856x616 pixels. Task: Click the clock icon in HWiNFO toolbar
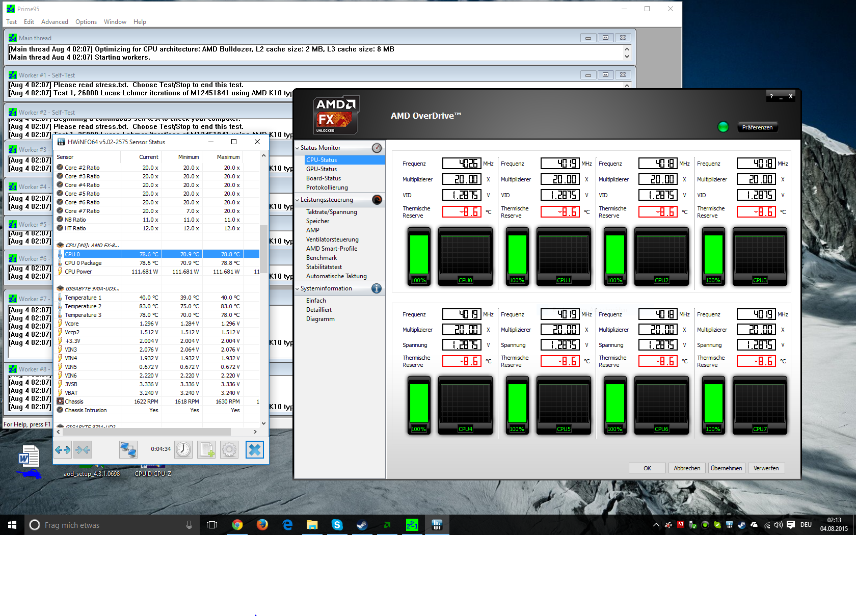pos(183,449)
